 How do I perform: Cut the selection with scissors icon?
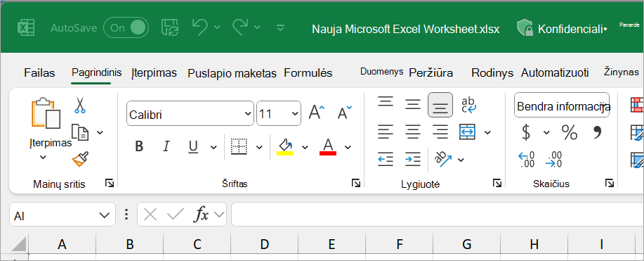click(79, 105)
